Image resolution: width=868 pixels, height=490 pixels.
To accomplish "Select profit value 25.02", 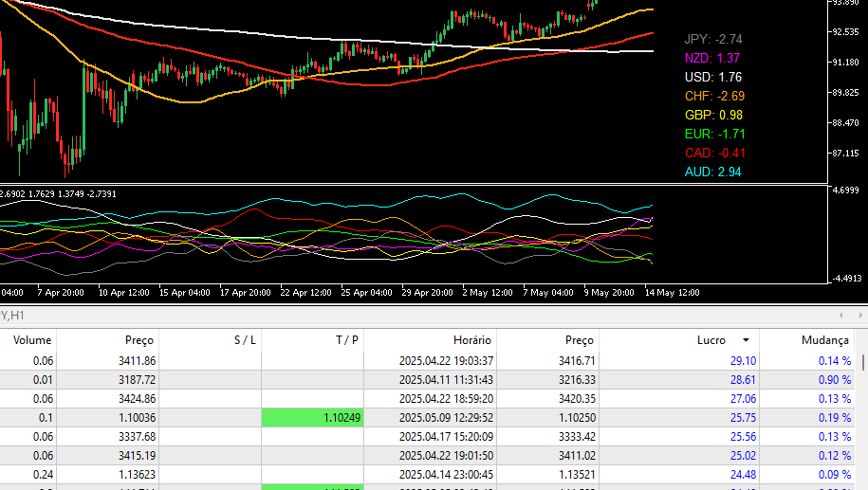I will pyautogui.click(x=743, y=456).
